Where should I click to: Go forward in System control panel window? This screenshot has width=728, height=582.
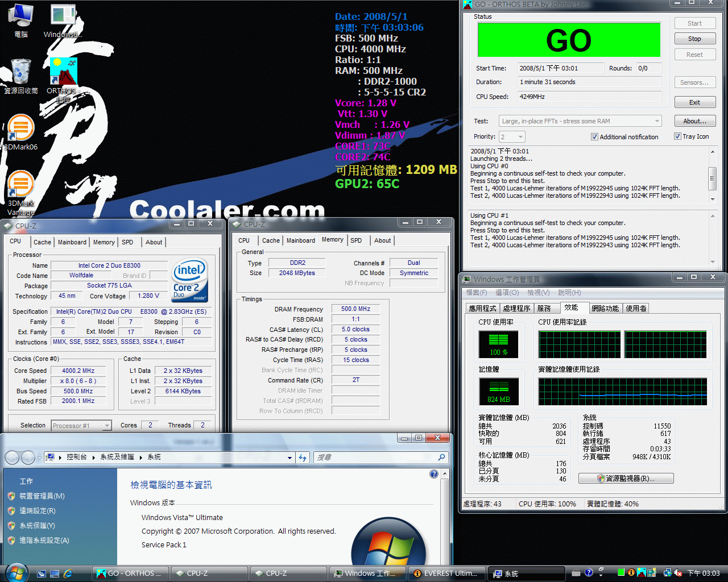[x=28, y=457]
